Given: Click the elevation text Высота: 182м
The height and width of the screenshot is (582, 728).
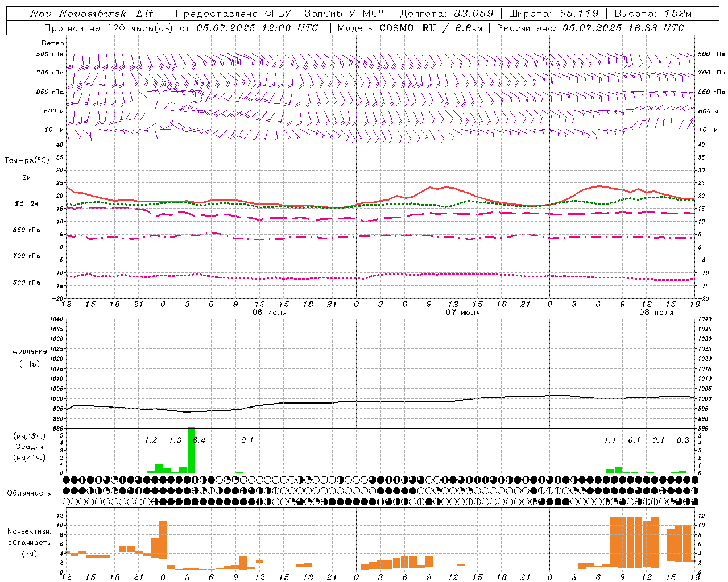Looking at the screenshot, I should [x=653, y=14].
